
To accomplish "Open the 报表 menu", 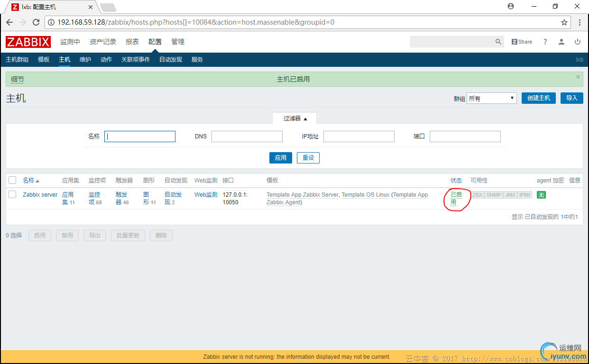I will [x=132, y=42].
